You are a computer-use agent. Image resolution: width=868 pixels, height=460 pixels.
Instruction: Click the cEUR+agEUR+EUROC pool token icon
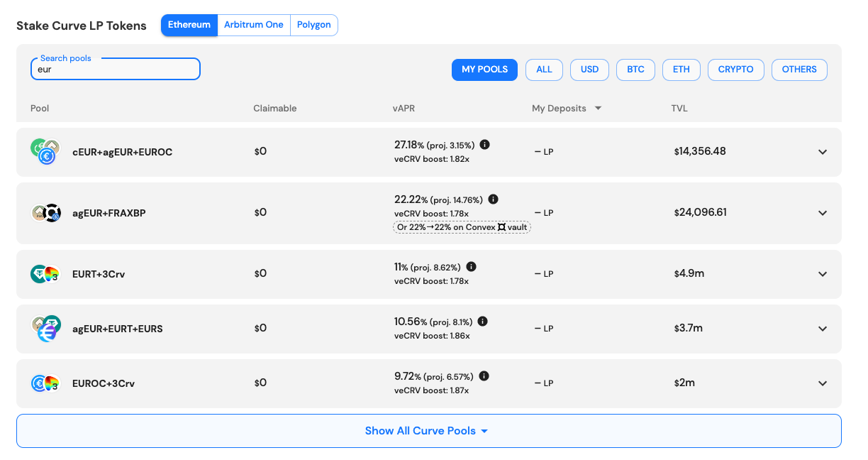tap(45, 152)
